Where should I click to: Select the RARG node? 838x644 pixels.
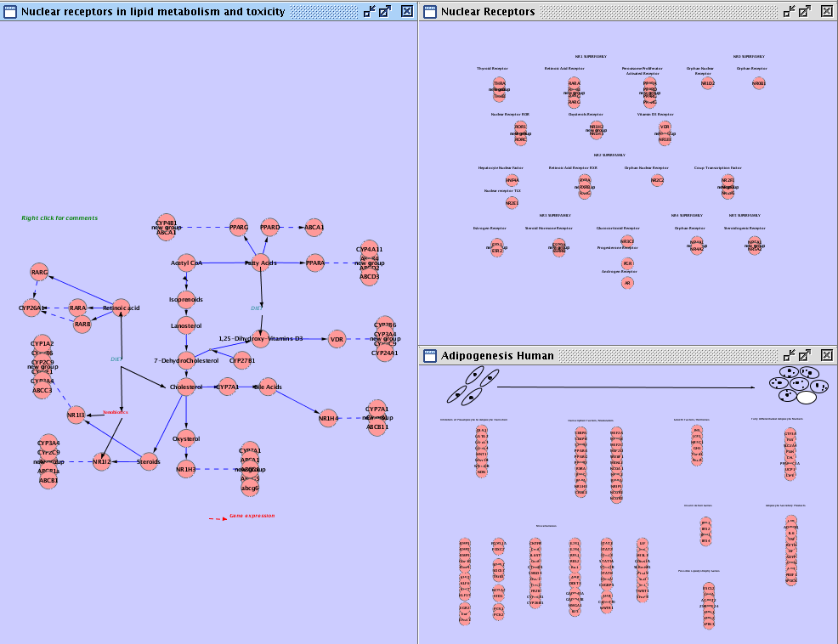pos(39,272)
